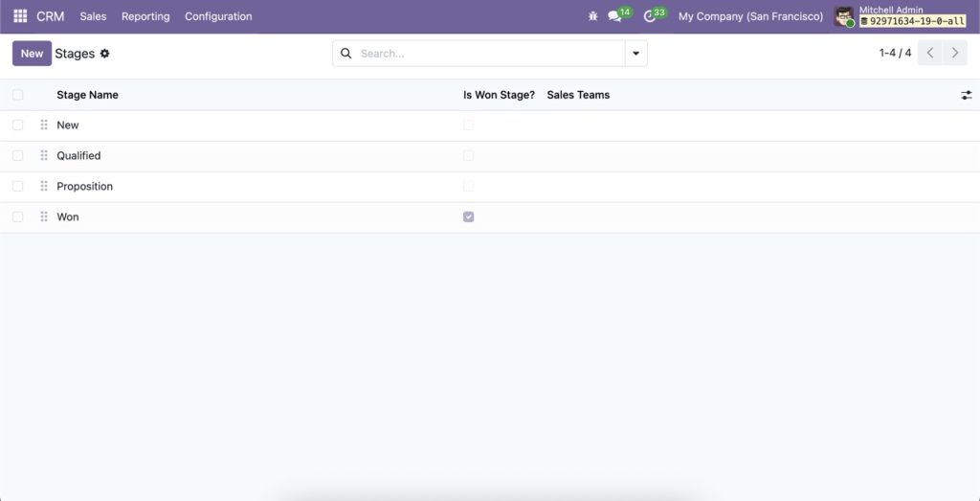Toggle the select-all header checkbox
980x501 pixels.
[x=18, y=95]
